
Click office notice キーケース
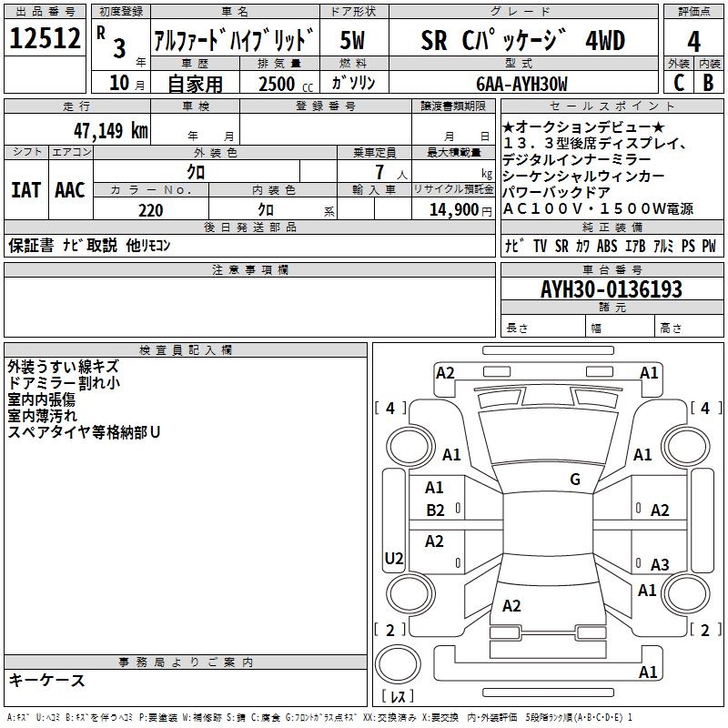point(46,680)
